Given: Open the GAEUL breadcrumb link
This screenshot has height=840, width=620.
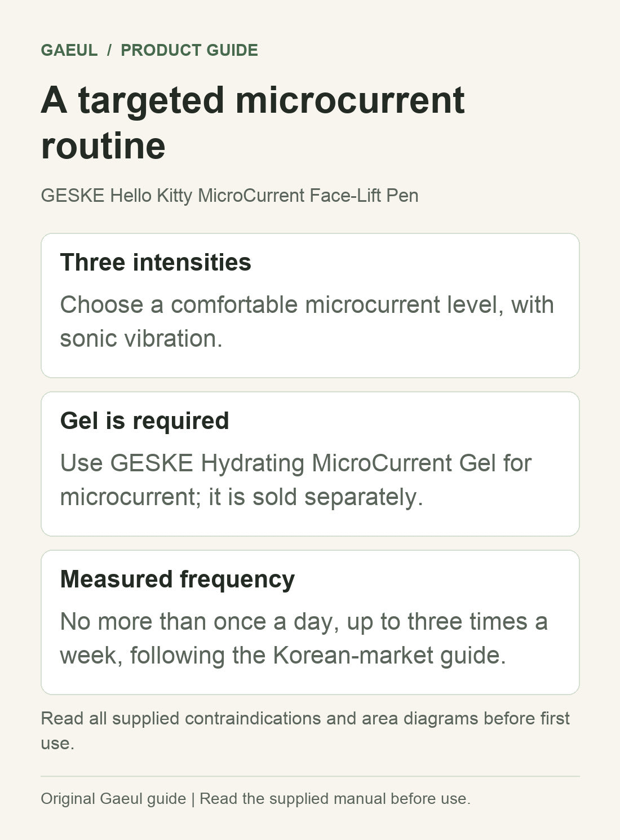Looking at the screenshot, I should point(69,50).
